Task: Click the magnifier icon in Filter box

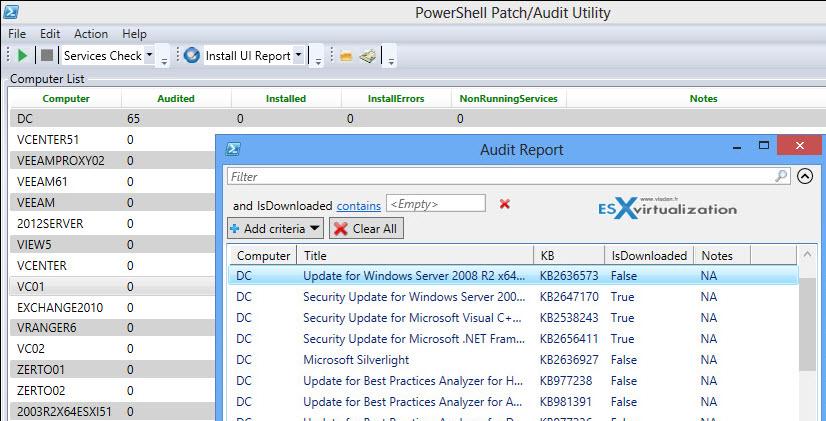Action: [781, 176]
